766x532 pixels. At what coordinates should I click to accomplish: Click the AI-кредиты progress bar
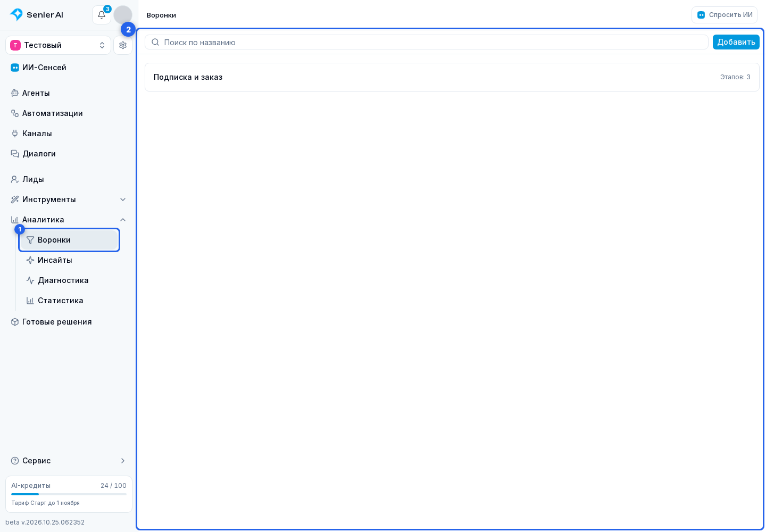pyautogui.click(x=69, y=494)
